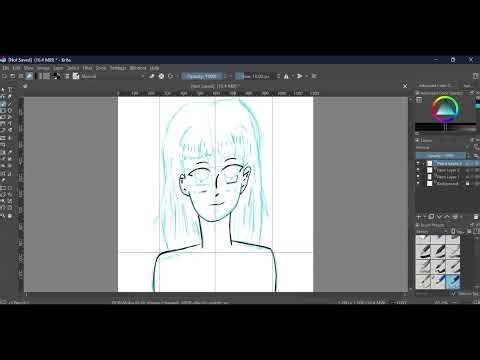Open the Image menu

[43, 68]
